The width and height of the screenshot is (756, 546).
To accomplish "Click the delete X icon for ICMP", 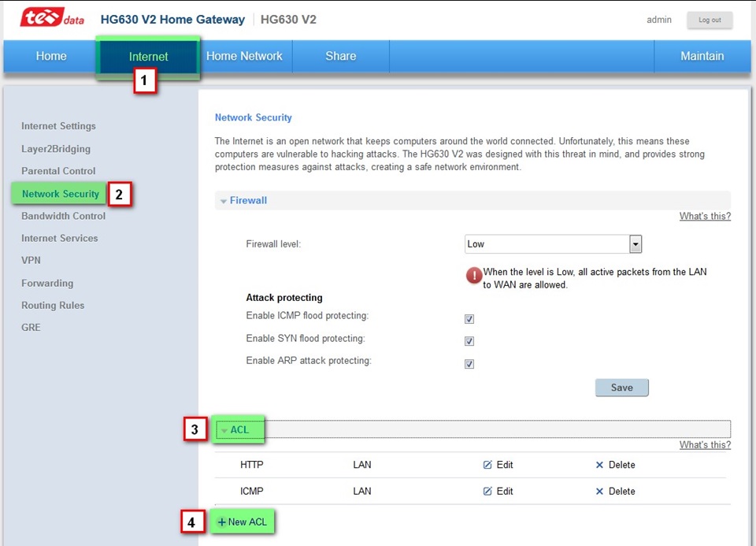I will click(599, 491).
